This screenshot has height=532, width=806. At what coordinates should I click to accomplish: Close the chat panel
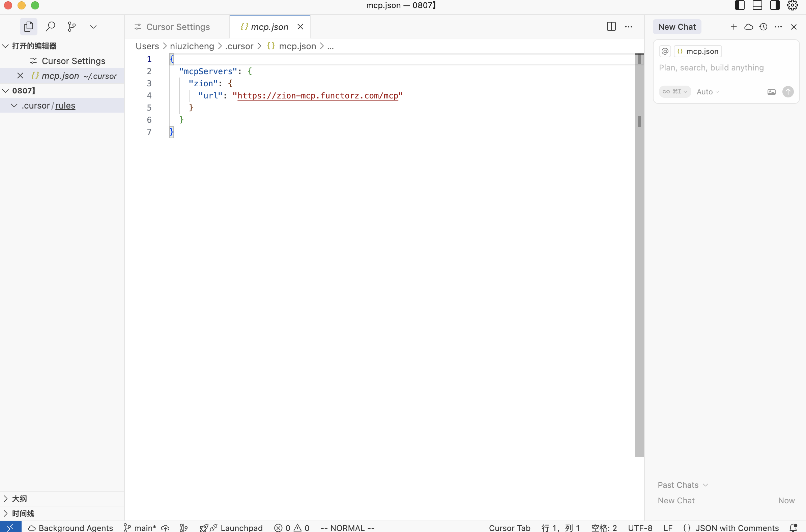click(x=794, y=27)
